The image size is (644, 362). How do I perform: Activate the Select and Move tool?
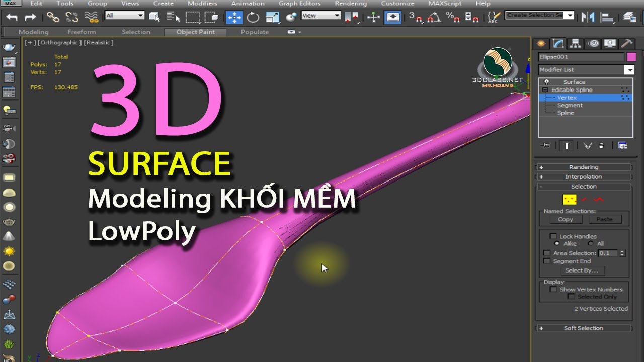point(234,17)
